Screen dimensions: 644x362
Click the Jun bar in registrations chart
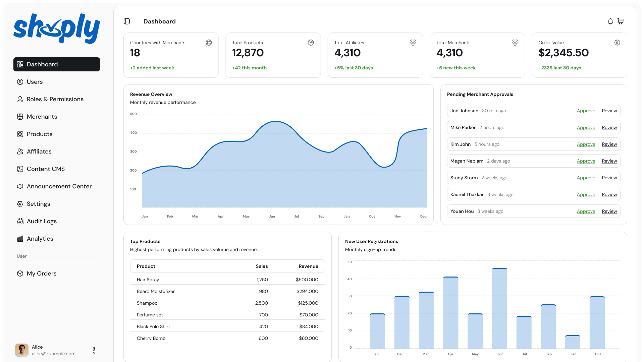(x=499, y=308)
